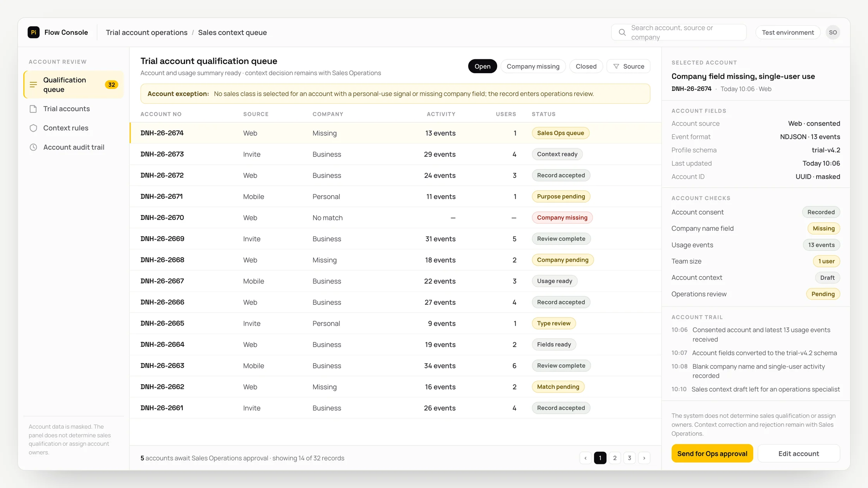Click the 1 user badge beside Team size
The height and width of the screenshot is (488, 868).
[x=826, y=261]
